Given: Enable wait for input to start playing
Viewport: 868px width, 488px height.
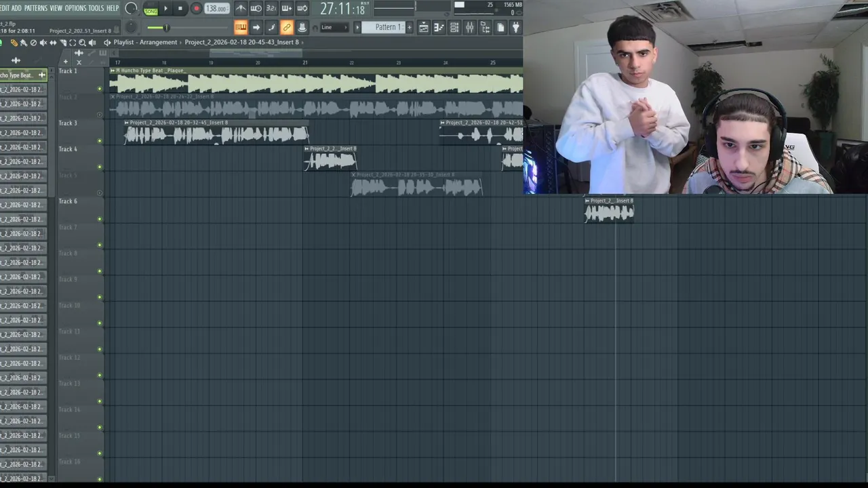Looking at the screenshot, I should click(256, 8).
